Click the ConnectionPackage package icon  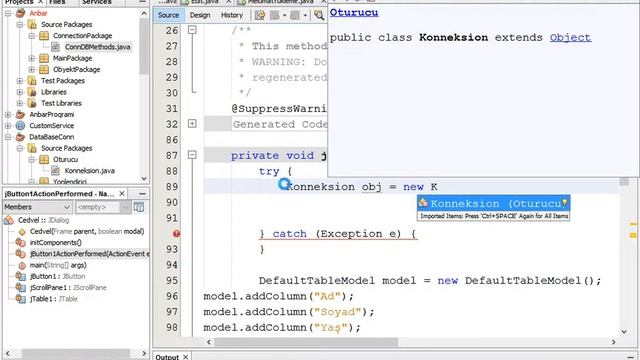tap(44, 36)
